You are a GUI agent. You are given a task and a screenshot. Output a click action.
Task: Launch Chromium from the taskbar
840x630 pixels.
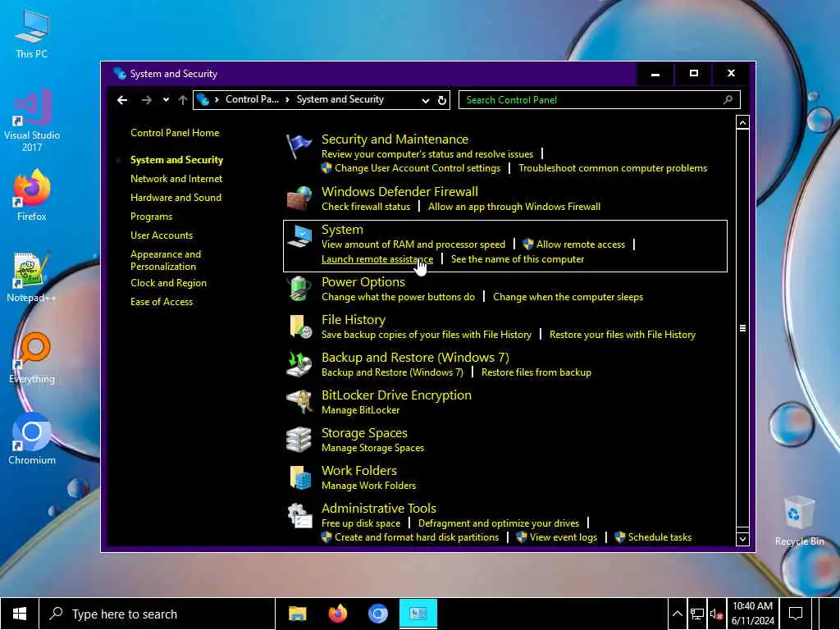tap(377, 614)
